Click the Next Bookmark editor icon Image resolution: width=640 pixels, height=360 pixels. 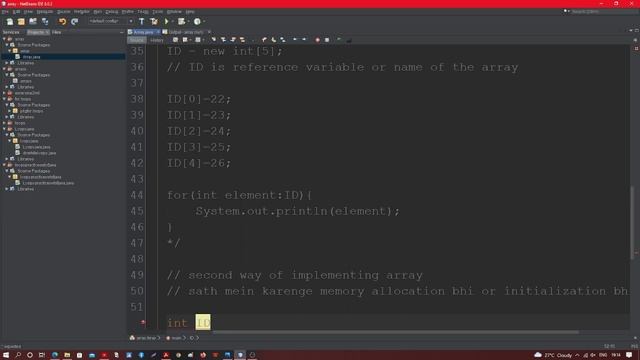(x=273, y=40)
